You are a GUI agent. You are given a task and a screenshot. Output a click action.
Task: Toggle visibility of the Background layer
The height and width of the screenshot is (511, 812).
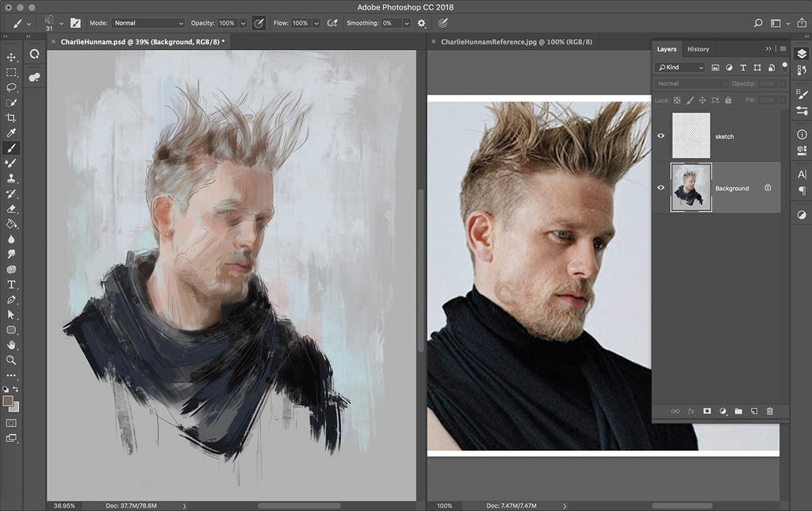tap(661, 188)
